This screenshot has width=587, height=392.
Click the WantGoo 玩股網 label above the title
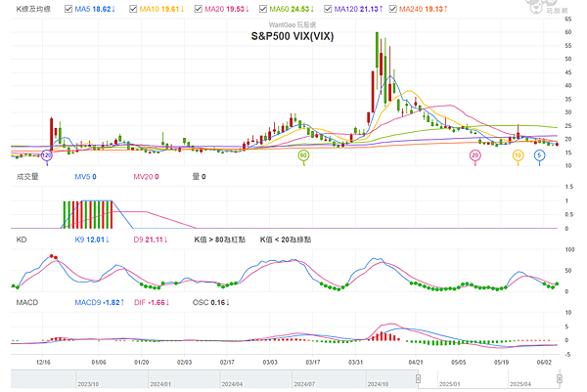(293, 24)
